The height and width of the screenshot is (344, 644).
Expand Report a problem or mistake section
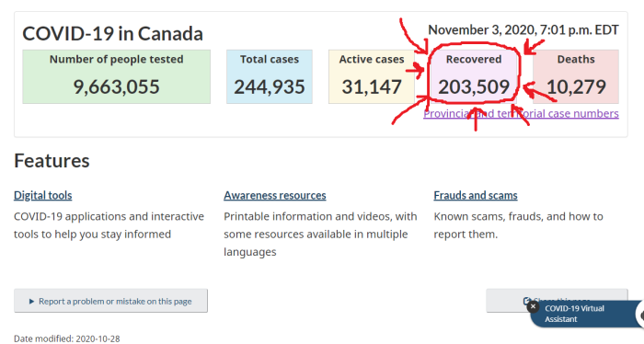click(111, 301)
